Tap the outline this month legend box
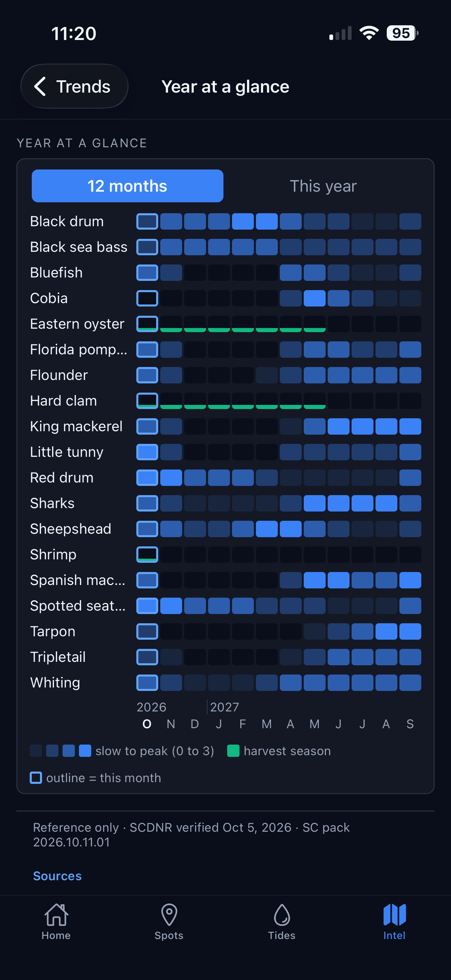The width and height of the screenshot is (451, 980). click(x=36, y=778)
